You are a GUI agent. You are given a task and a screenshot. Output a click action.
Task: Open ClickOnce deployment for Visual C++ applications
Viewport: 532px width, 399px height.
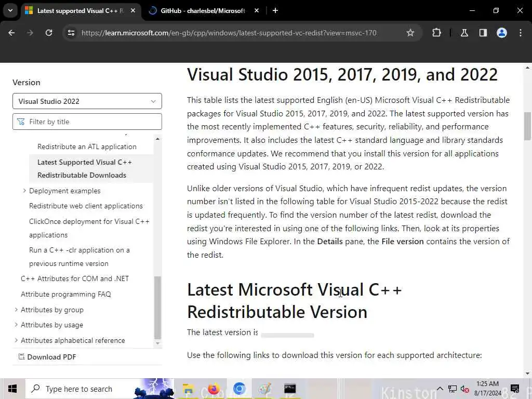pyautogui.click(x=89, y=228)
